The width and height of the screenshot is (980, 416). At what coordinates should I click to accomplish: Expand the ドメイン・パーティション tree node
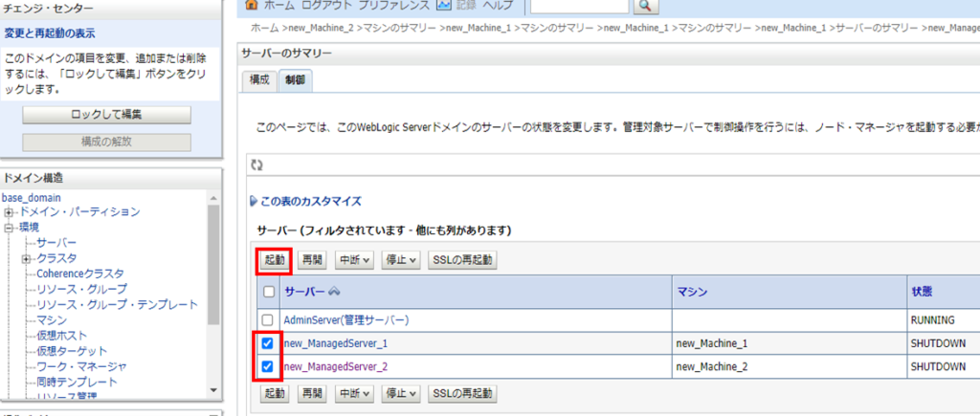click(x=9, y=212)
